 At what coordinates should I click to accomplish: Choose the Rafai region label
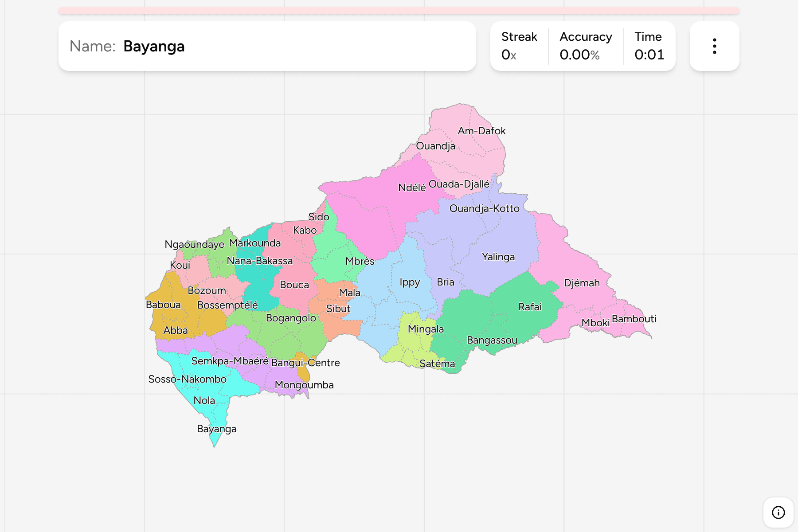530,307
